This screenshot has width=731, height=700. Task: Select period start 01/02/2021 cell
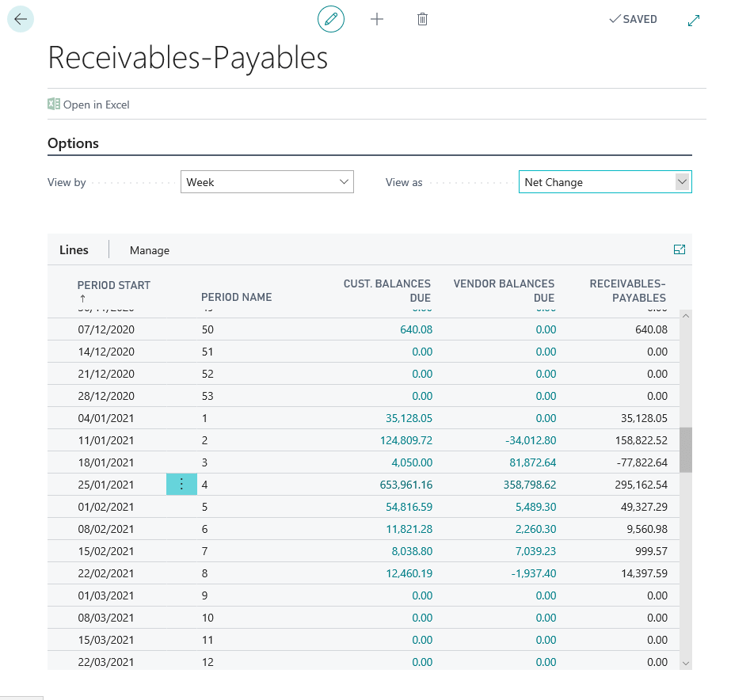coord(106,507)
